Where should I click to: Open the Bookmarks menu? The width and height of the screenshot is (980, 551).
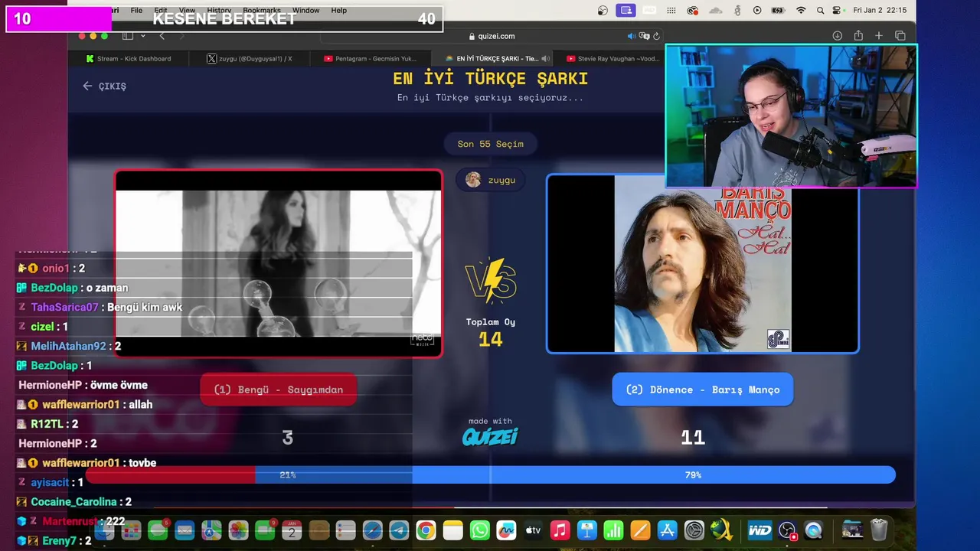click(262, 11)
